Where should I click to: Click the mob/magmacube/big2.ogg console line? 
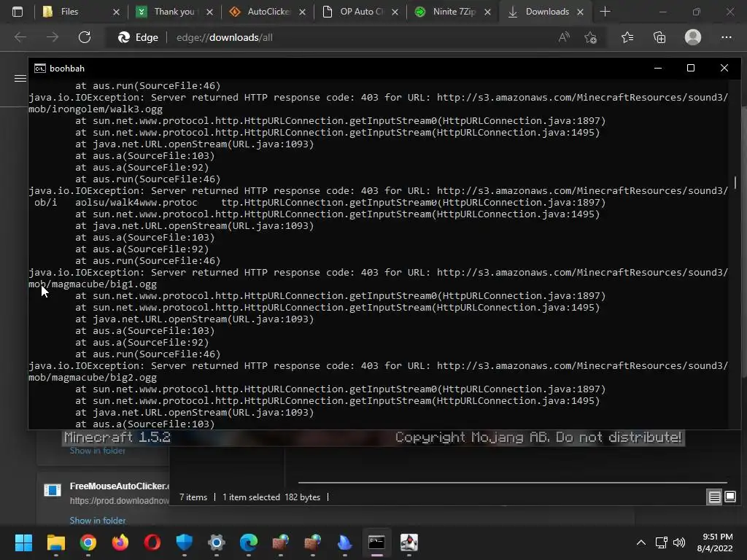(93, 378)
